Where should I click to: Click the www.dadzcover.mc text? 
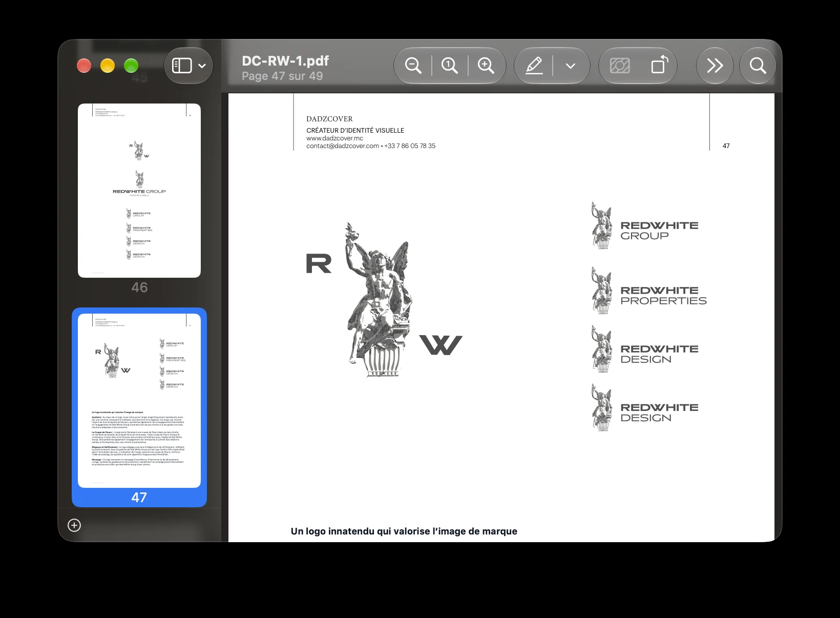pyautogui.click(x=335, y=138)
